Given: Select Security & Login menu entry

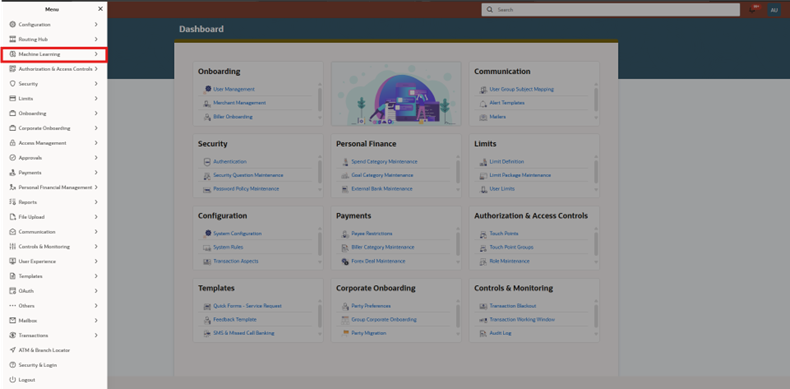Looking at the screenshot, I should [53, 365].
